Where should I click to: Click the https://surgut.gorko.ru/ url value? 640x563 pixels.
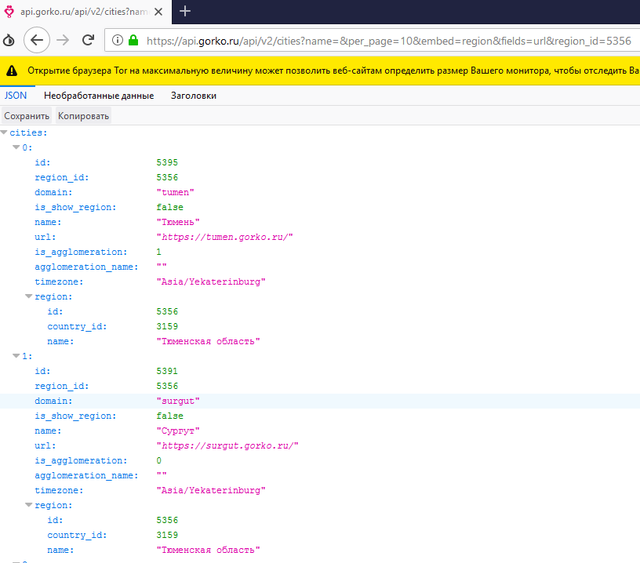point(227,446)
